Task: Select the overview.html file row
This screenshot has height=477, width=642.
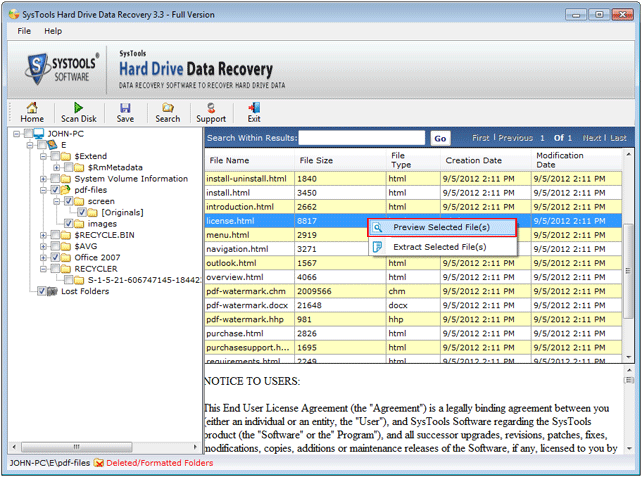Action: pos(413,277)
